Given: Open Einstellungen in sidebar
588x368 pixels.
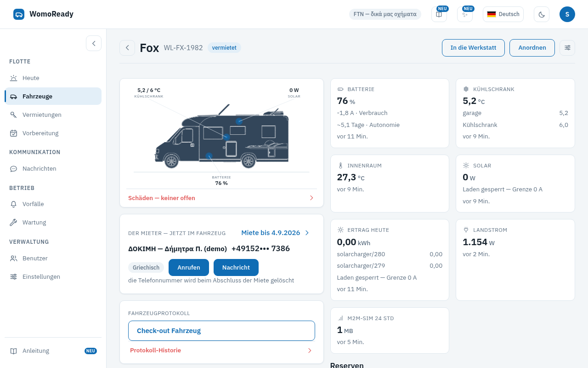Looking at the screenshot, I should point(53,276).
